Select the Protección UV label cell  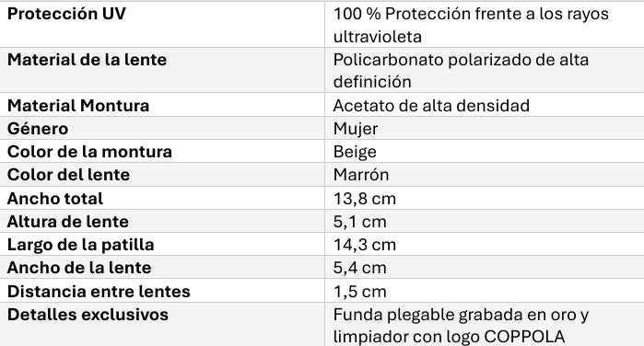(162, 25)
